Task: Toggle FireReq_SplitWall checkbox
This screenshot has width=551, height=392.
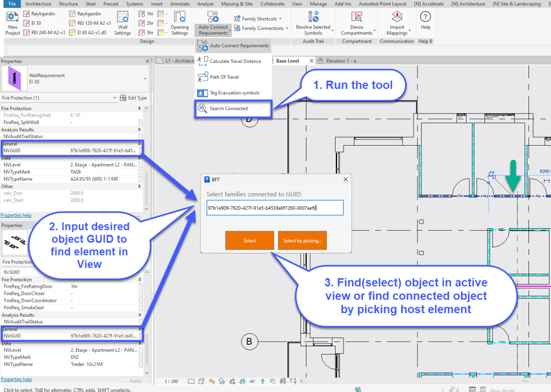Action: 141,122
